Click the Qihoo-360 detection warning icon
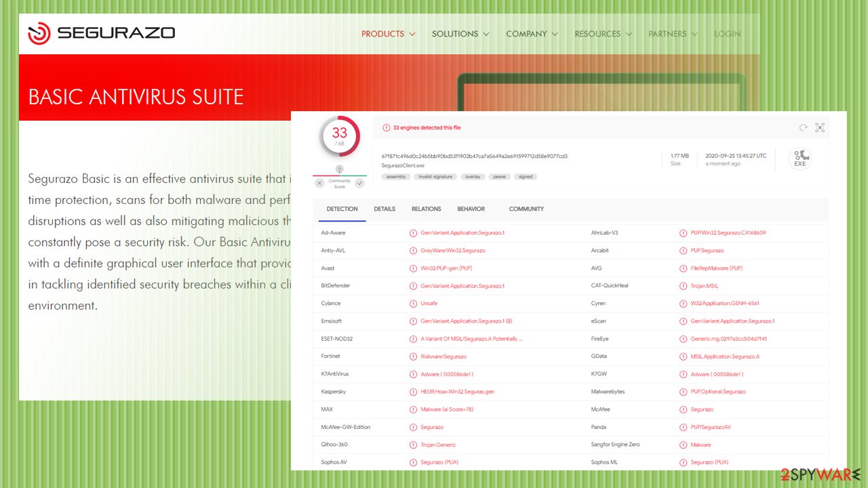This screenshot has width=868, height=488. tap(413, 445)
